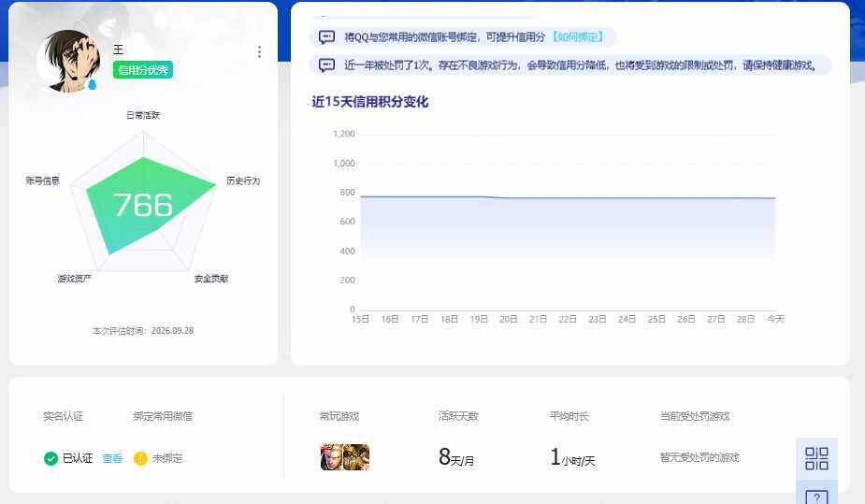The image size is (865, 504).
Task: Click chat icon beside the penalty notice
Action: 326,65
